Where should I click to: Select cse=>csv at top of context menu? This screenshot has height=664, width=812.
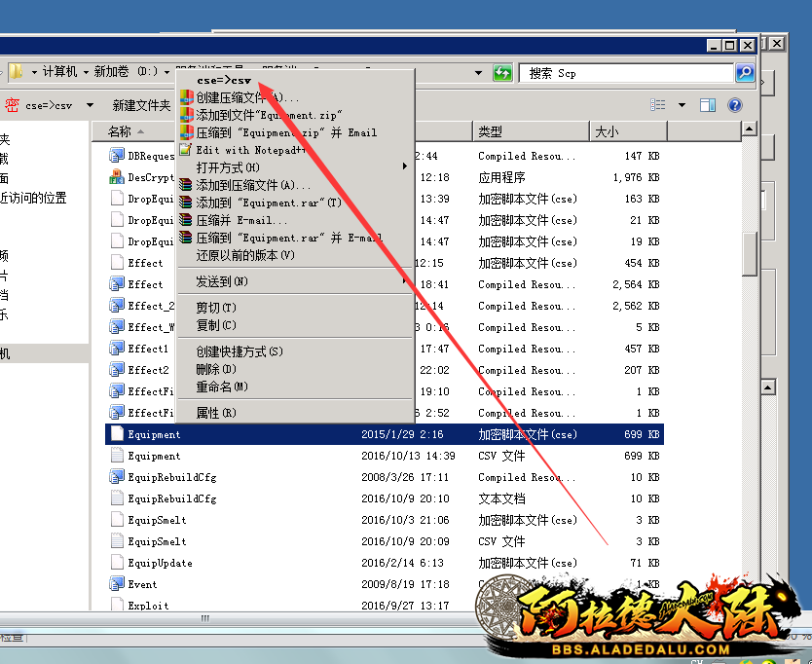[224, 80]
